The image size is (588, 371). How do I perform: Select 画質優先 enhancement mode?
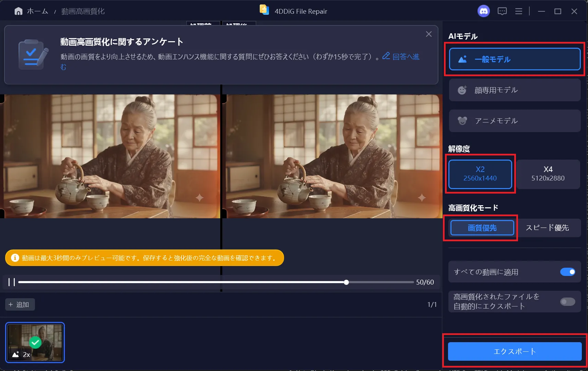pyautogui.click(x=482, y=228)
